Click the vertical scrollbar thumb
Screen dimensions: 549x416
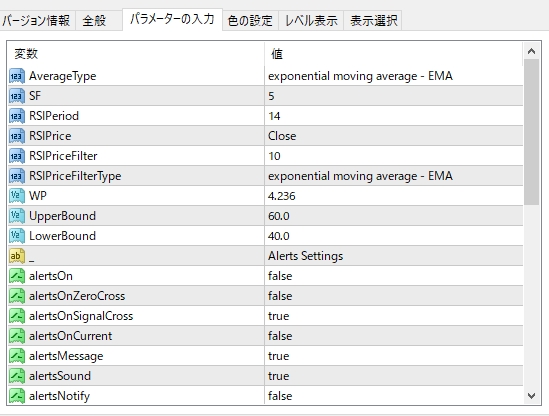(x=531, y=132)
